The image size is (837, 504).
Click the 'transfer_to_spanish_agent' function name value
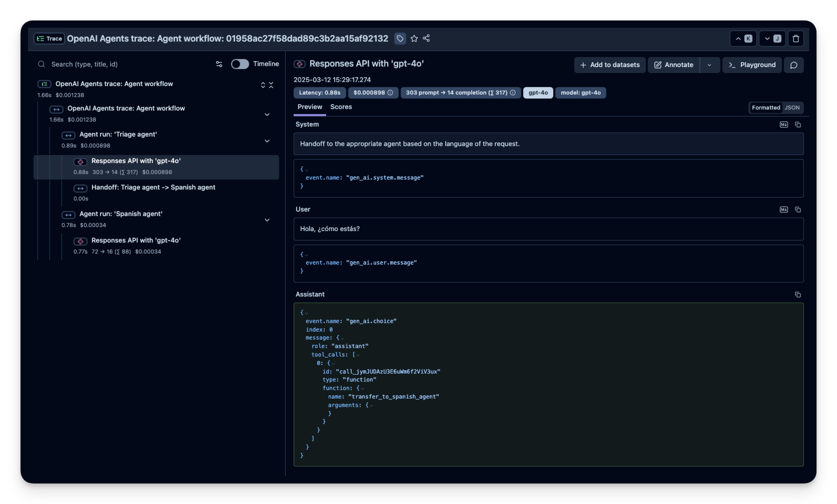[x=394, y=397]
